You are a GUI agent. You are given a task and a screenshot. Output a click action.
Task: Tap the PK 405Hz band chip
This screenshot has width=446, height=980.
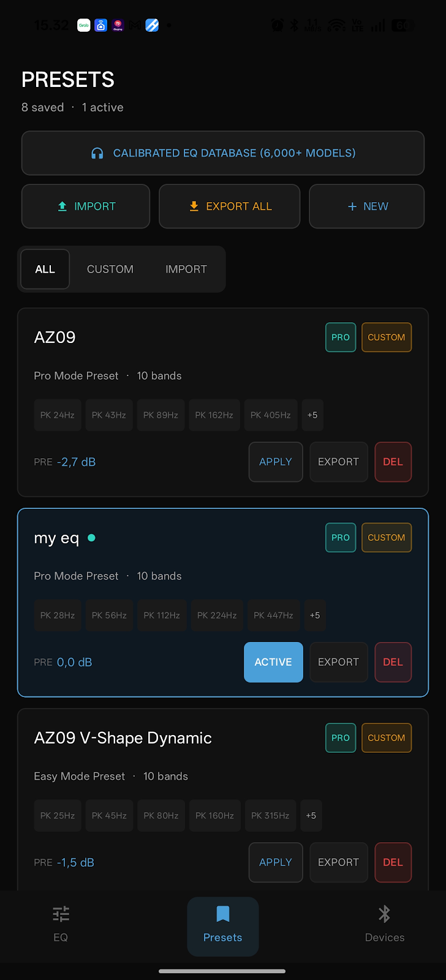(x=271, y=415)
